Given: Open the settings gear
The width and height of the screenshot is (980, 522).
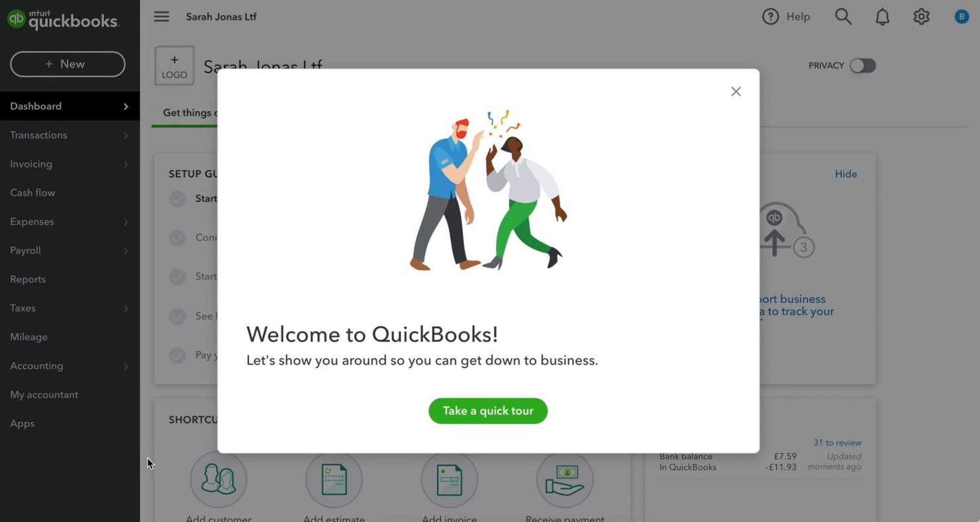Looking at the screenshot, I should 921,16.
